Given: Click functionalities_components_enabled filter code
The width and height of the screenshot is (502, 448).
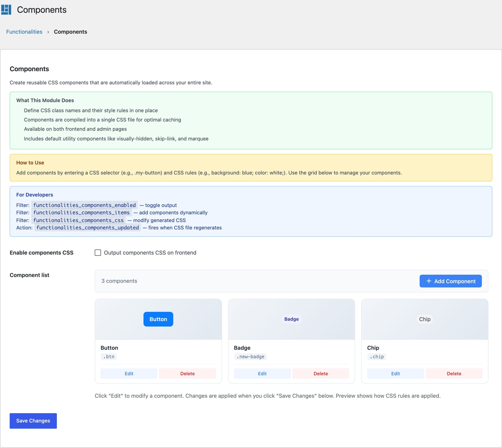Looking at the screenshot, I should coord(84,205).
